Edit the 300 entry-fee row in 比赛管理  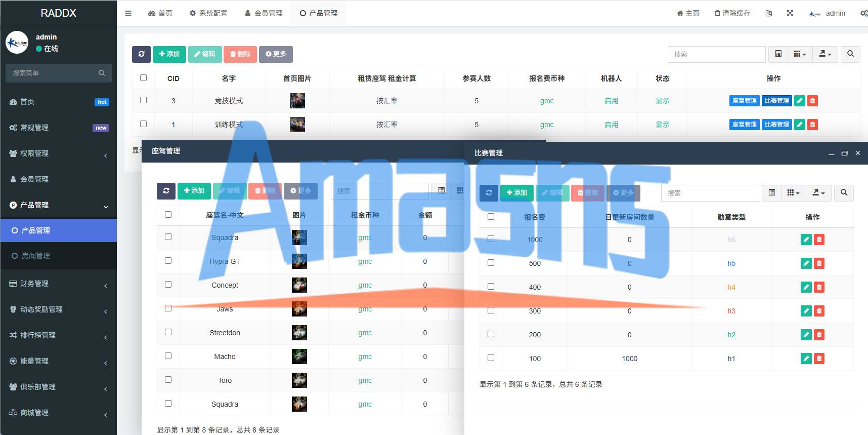806,311
